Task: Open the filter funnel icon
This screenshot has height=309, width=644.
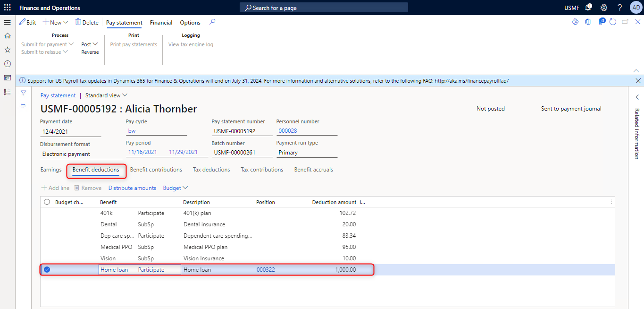Action: 23,93
